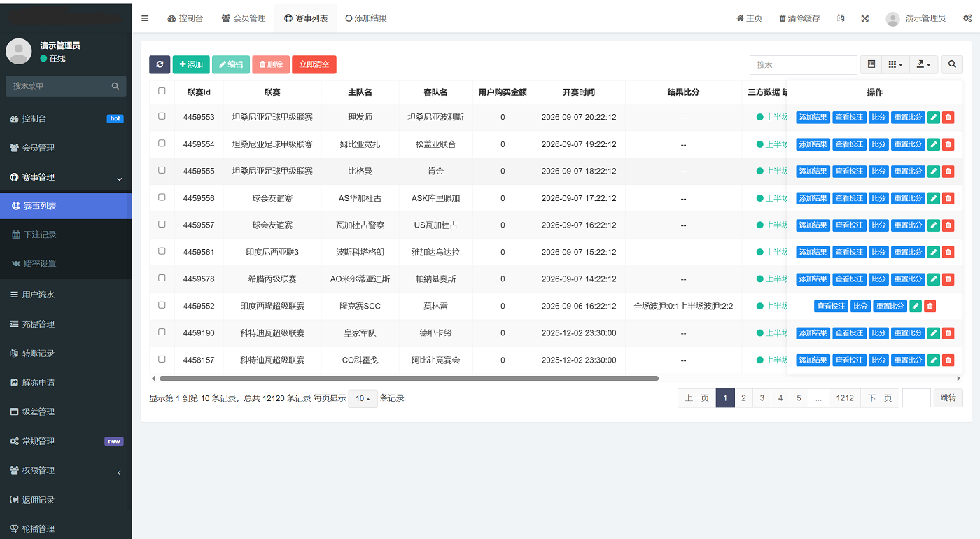Click the search magnifier button beside export
This screenshot has width=980, height=539.
(952, 64)
